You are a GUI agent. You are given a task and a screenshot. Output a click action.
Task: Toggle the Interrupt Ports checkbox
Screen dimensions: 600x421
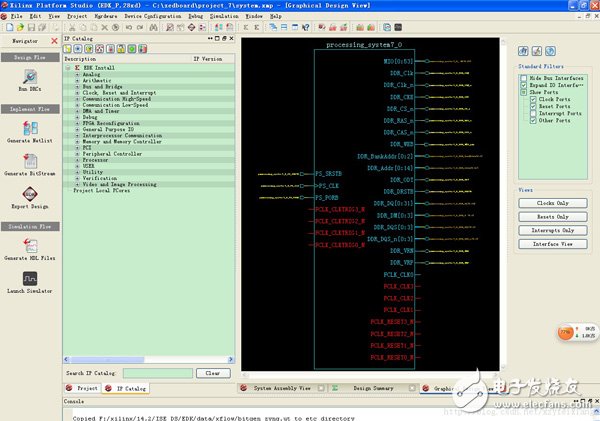pos(534,113)
